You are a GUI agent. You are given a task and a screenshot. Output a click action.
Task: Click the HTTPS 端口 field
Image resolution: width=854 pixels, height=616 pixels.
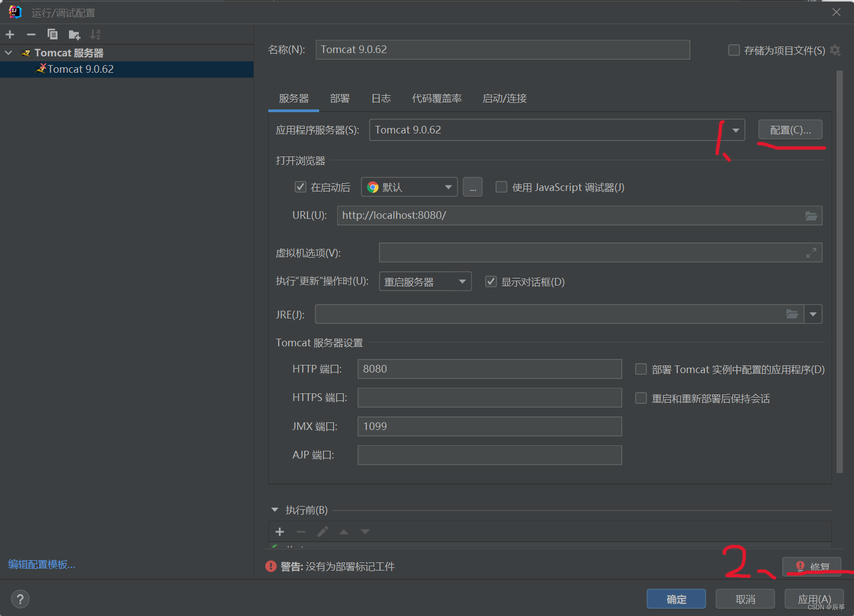click(x=490, y=398)
